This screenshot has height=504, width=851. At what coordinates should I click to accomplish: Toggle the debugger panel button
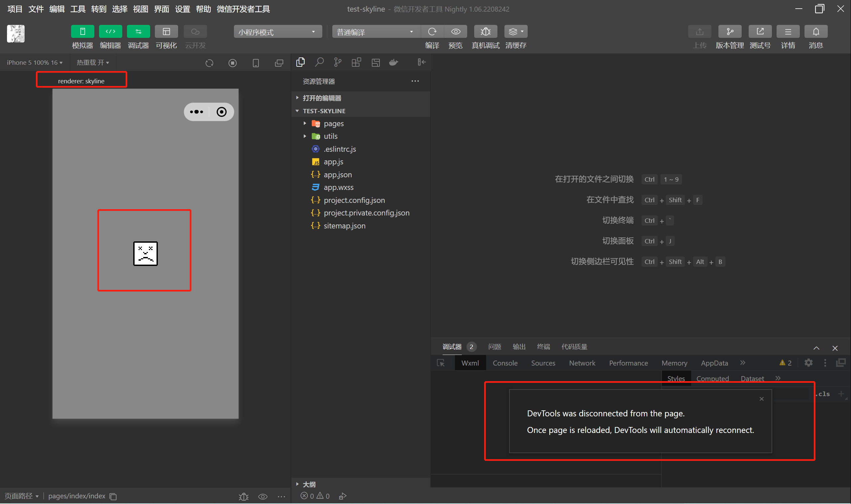pyautogui.click(x=138, y=32)
